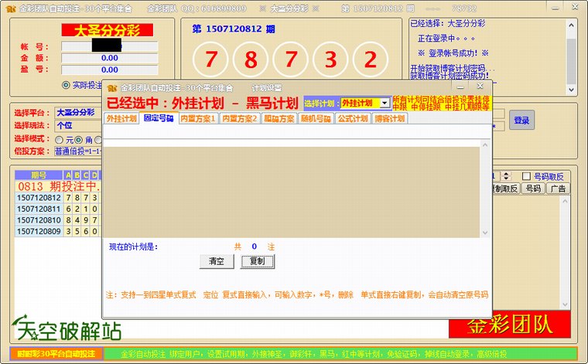The height and width of the screenshot is (364, 588).
Task: Open the 选择平台 platform combo box
Action: coord(77,113)
